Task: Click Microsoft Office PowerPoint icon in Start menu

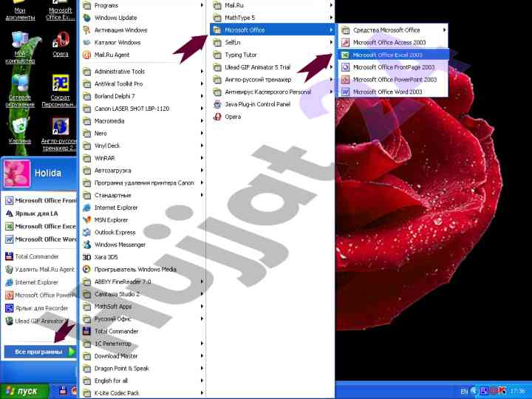Action: pyautogui.click(x=9, y=295)
